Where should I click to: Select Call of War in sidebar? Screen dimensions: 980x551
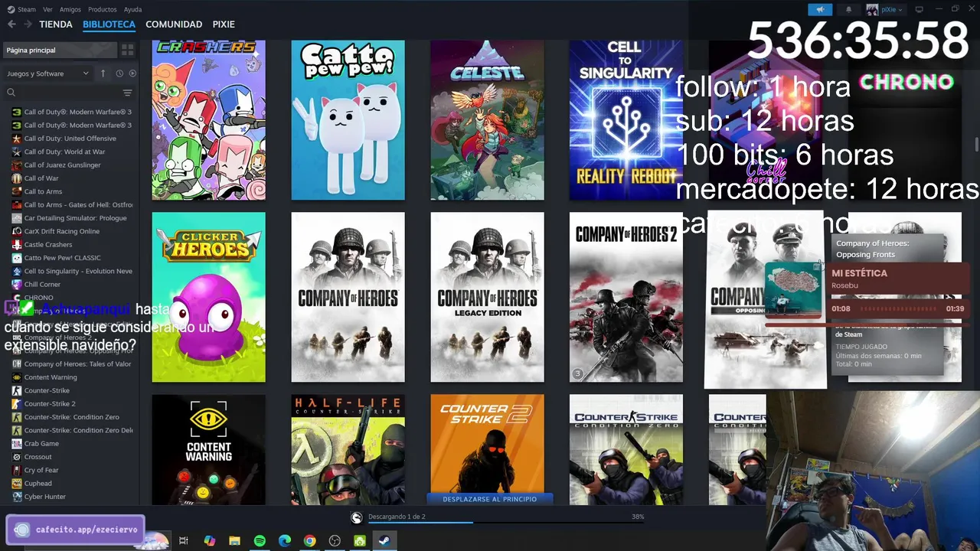pyautogui.click(x=41, y=178)
